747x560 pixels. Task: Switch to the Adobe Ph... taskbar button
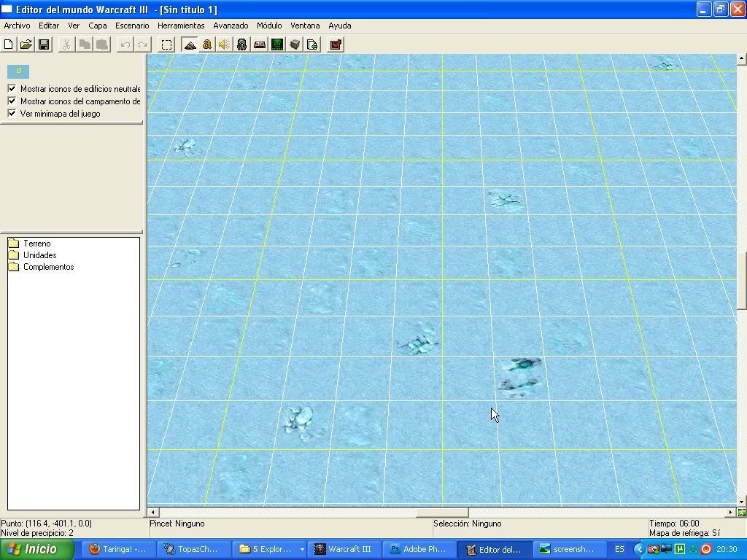(419, 550)
